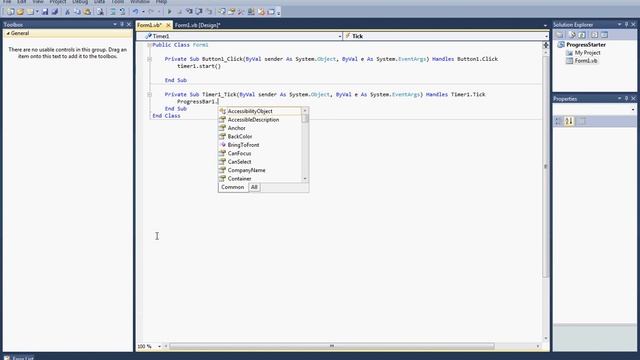Select AccessibilityObject in IntelliSense list
Image resolution: width=640 pixels, height=360 pixels.
[260, 111]
